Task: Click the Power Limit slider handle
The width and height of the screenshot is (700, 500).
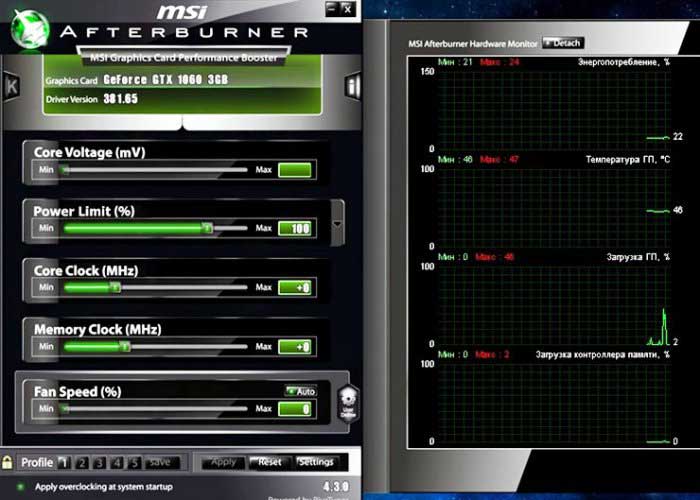Action: tap(207, 228)
